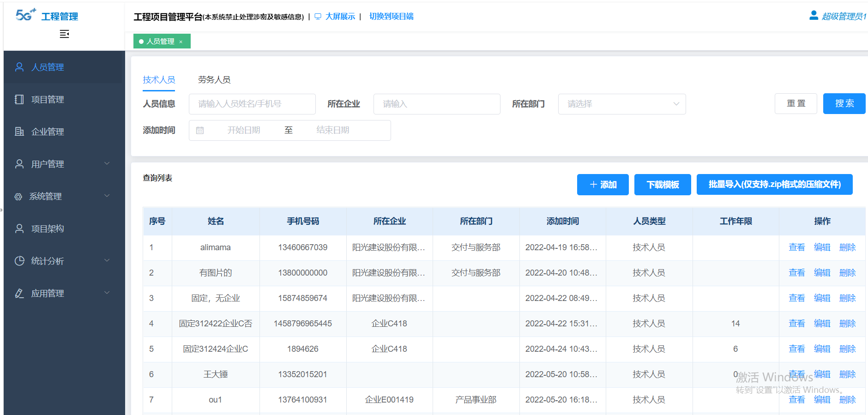Click the 统计分析 pie chart icon
This screenshot has width=868, height=415.
[19, 261]
